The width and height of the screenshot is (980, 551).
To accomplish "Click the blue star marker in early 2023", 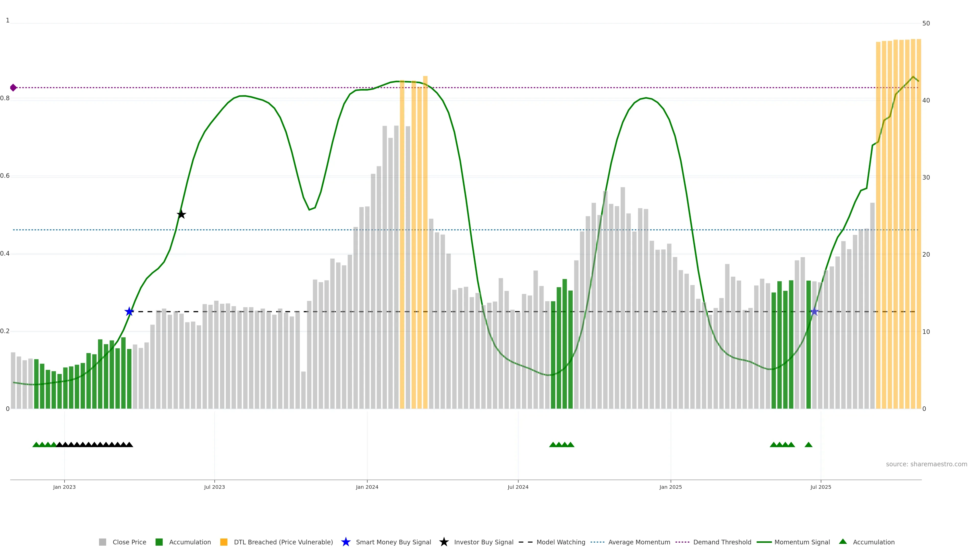I will 129,312.
